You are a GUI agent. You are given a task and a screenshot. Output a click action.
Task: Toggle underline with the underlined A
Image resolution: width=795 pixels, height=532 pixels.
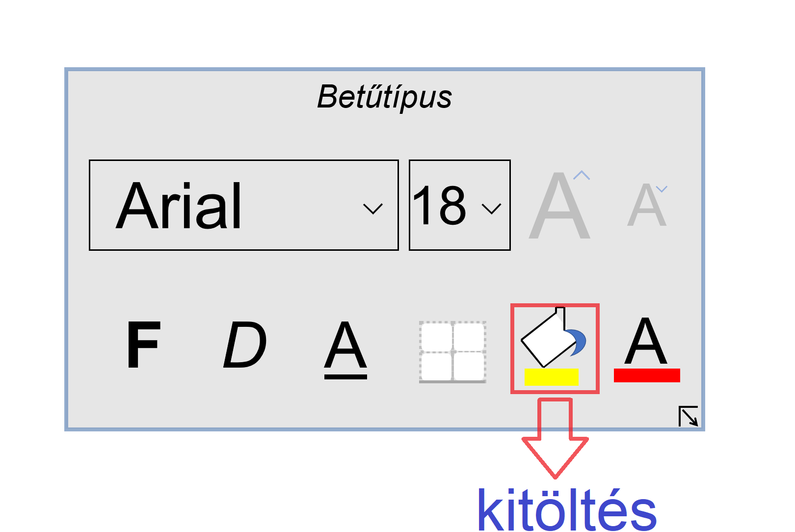345,350
